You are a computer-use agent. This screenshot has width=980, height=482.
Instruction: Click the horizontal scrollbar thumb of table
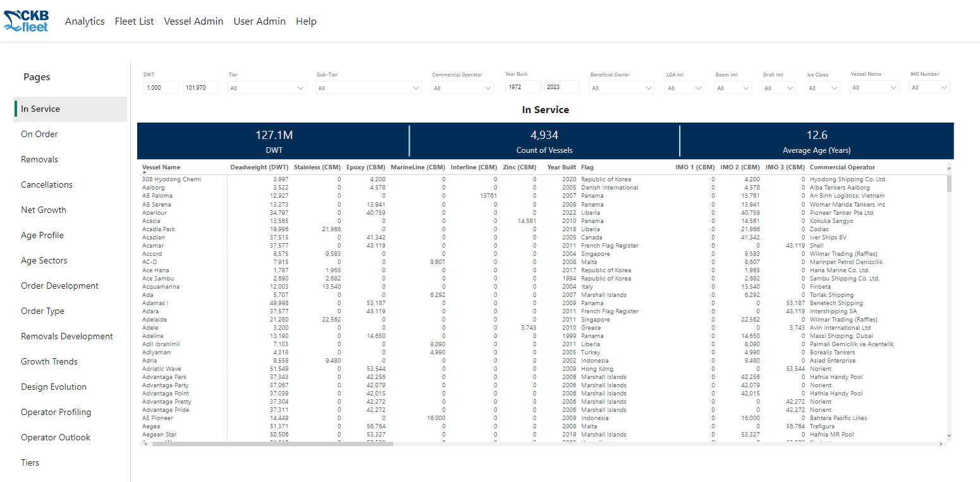click(272, 444)
